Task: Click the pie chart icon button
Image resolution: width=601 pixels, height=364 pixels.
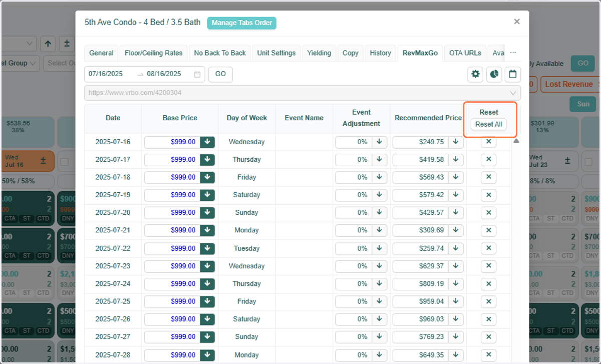Action: click(494, 74)
